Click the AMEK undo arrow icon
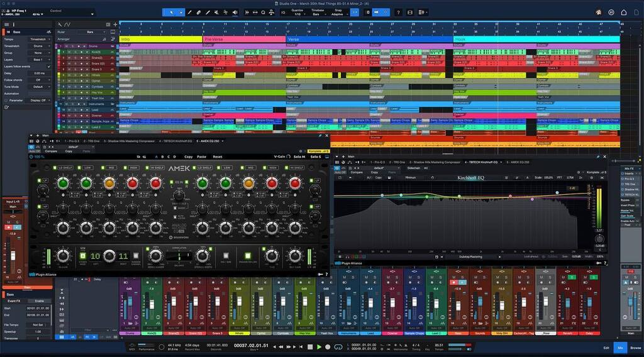Screen dimensions: 644x357 [x=138, y=157]
